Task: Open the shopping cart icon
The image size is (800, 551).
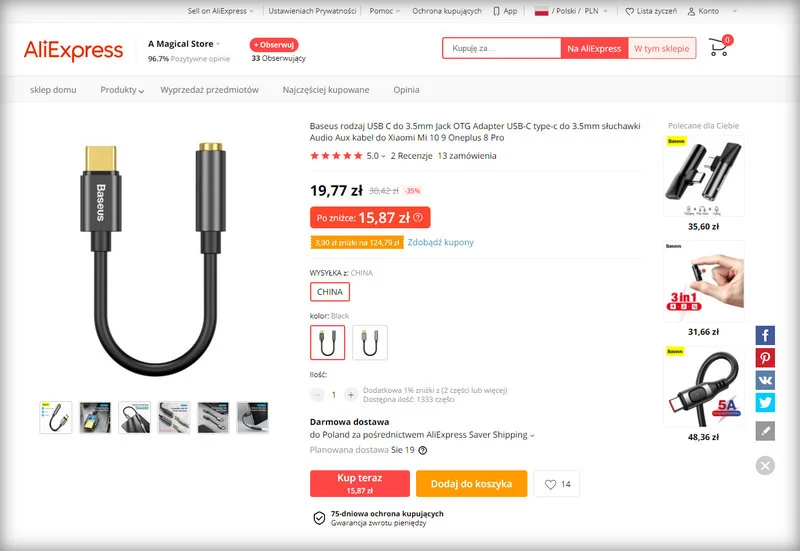Action: [720, 46]
